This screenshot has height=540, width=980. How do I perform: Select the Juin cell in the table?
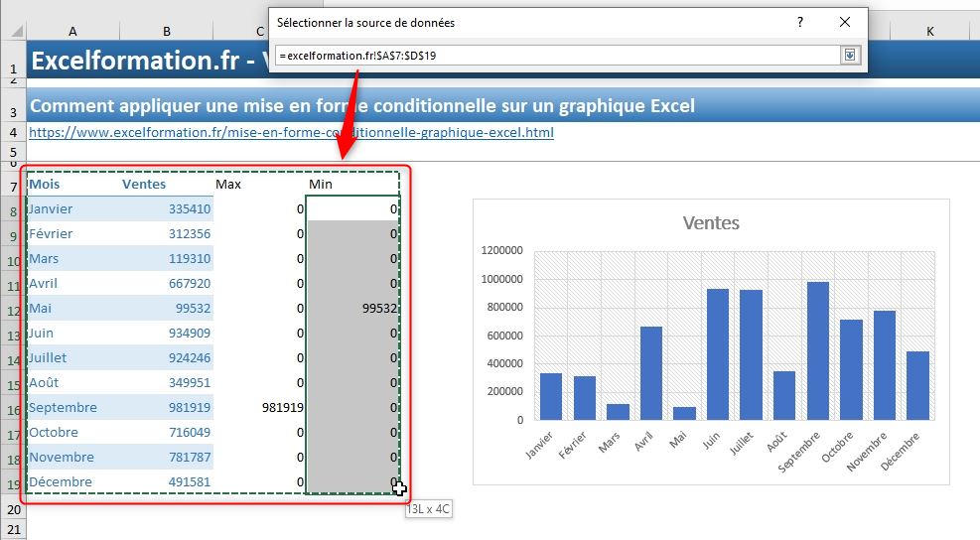coord(72,333)
